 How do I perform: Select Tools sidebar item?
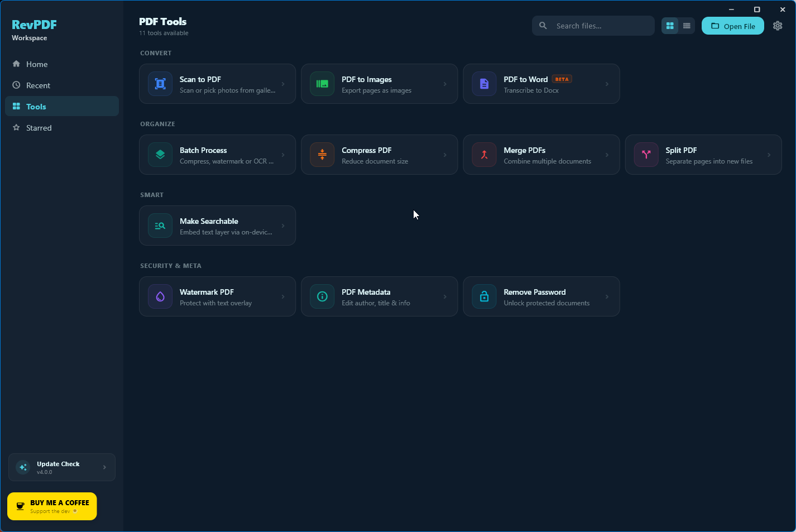click(62, 106)
